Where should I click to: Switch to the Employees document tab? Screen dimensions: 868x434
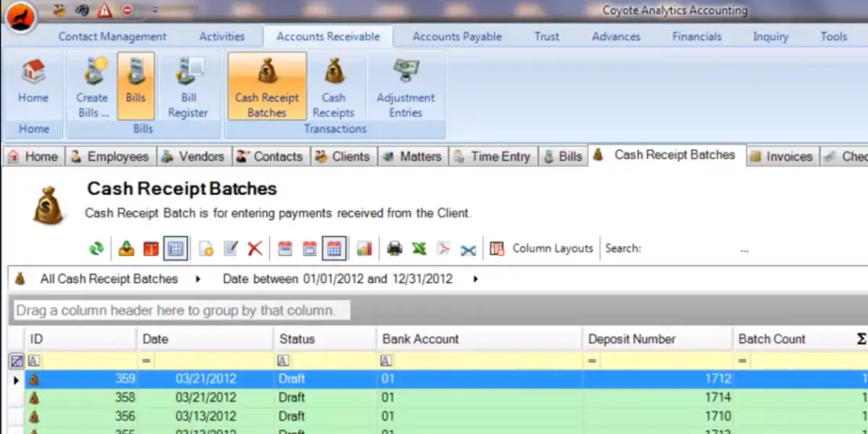pyautogui.click(x=111, y=156)
